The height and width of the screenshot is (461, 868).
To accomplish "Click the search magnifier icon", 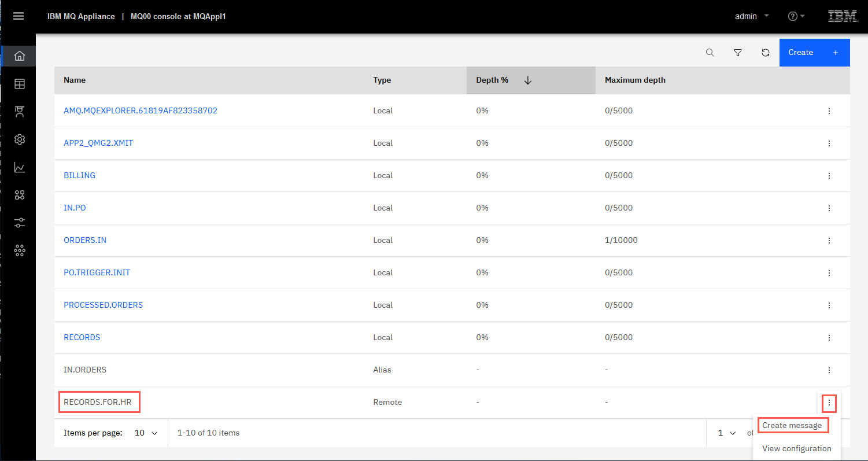I will pos(710,53).
